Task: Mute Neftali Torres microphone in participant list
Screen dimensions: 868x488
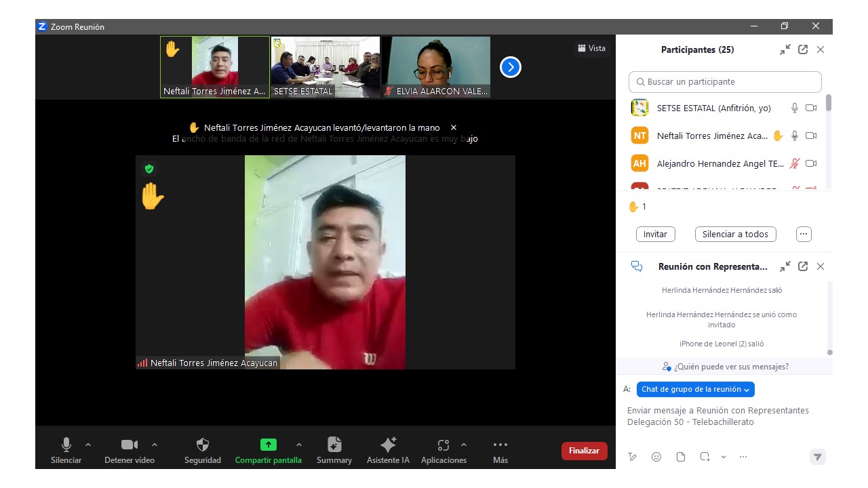Action: [x=794, y=136]
